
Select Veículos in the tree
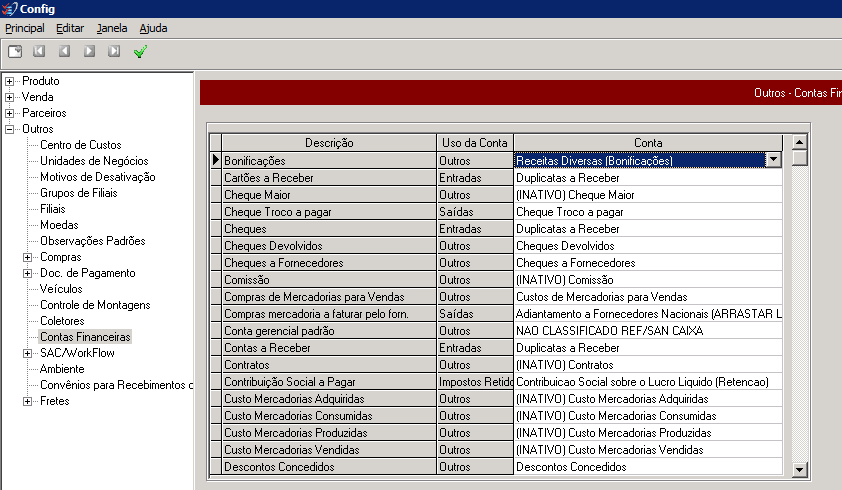[x=61, y=289]
